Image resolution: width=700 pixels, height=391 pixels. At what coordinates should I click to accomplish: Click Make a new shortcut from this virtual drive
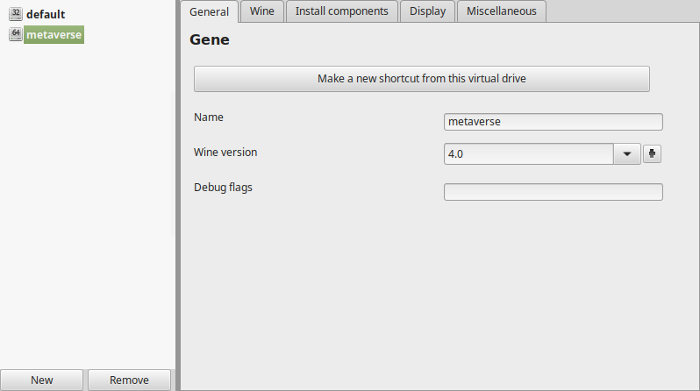coord(421,79)
